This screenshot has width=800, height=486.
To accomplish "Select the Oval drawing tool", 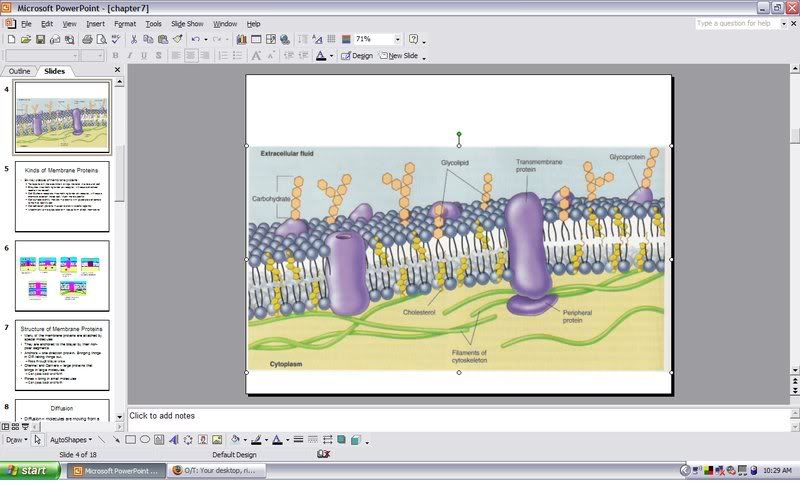I will point(145,439).
